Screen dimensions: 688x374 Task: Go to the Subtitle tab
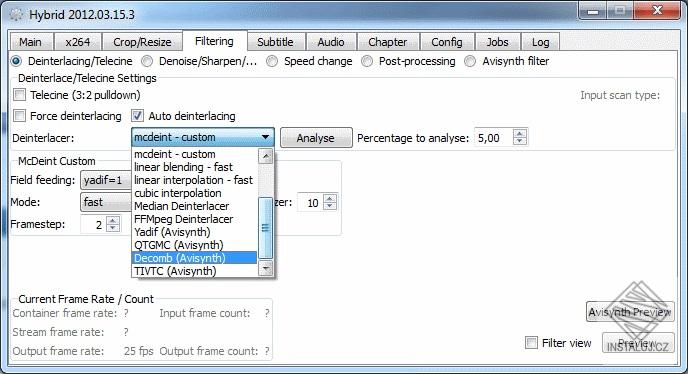coord(276,42)
